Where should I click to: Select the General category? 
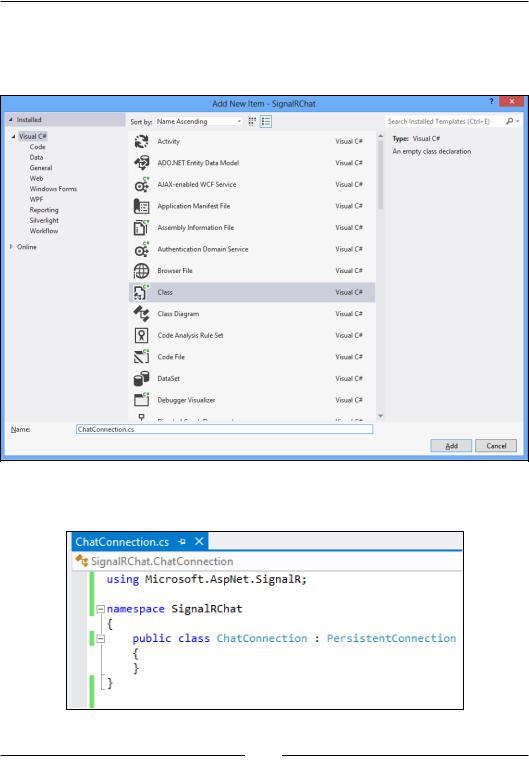tap(41, 168)
